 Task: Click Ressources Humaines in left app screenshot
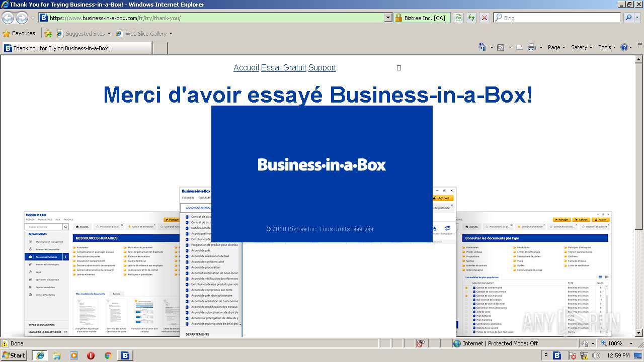[46, 257]
